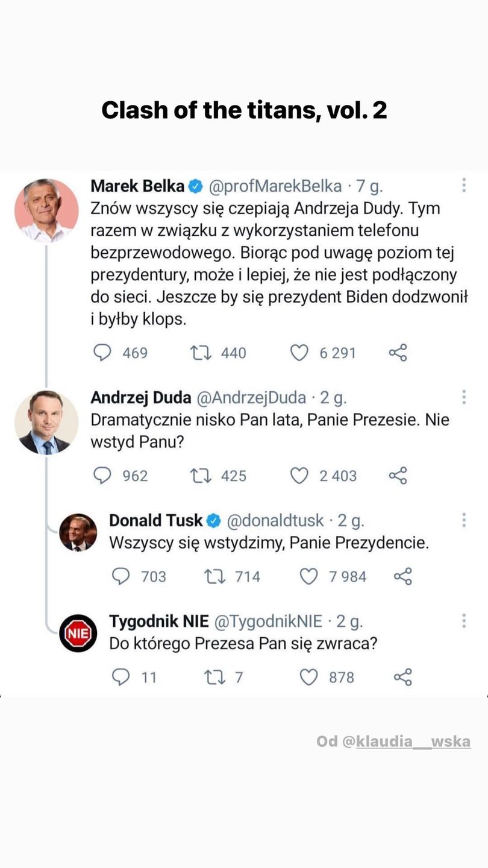Open Andrzej Duda's avatar
The width and height of the screenshot is (488, 868).
(46, 422)
